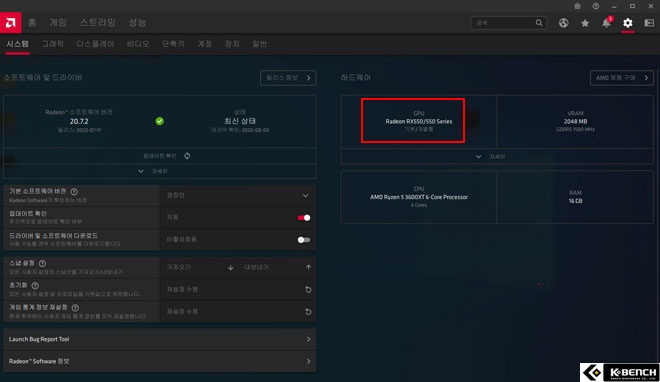Toggle the 업데이트 확인 automatic switch
Screen dimensions: 660x382
[304, 218]
